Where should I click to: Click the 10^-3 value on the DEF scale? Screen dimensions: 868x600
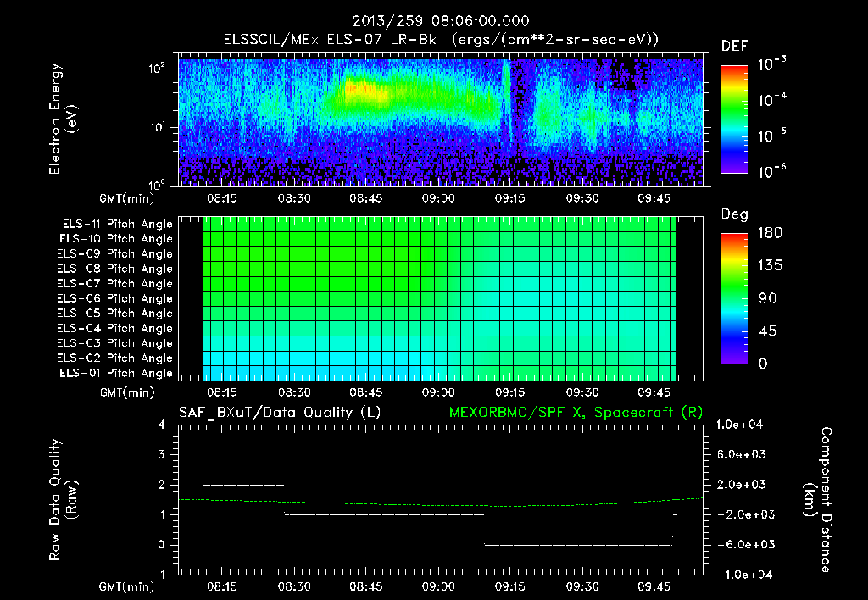coord(771,64)
